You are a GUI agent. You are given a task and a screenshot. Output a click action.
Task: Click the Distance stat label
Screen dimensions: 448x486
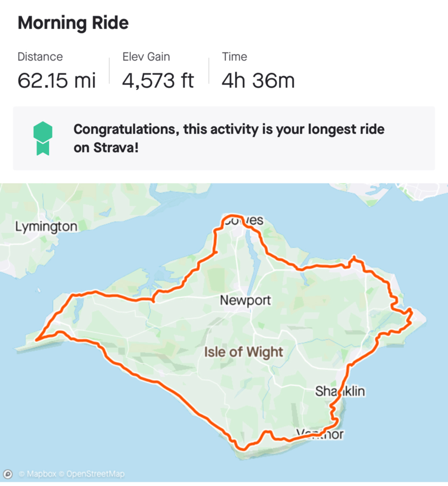pos(40,57)
